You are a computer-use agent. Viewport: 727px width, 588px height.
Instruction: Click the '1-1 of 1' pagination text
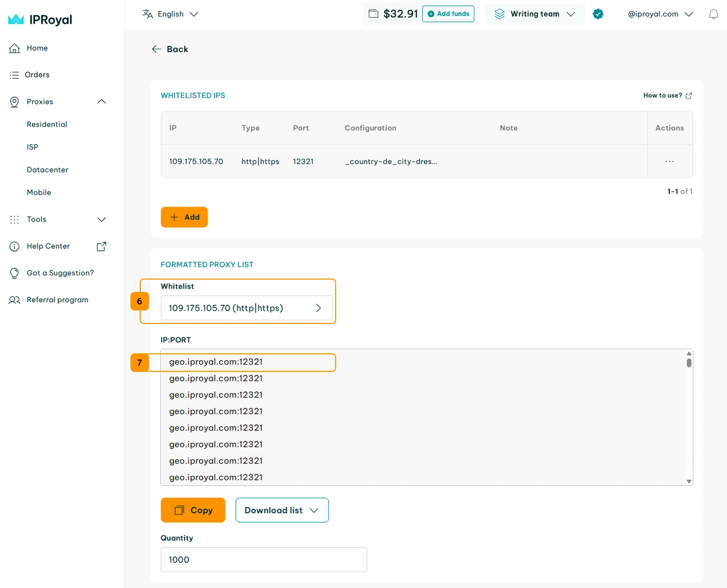pos(680,191)
